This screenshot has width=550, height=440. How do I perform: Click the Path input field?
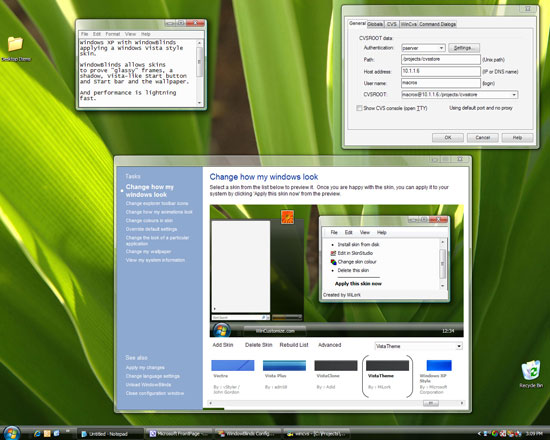(x=441, y=59)
